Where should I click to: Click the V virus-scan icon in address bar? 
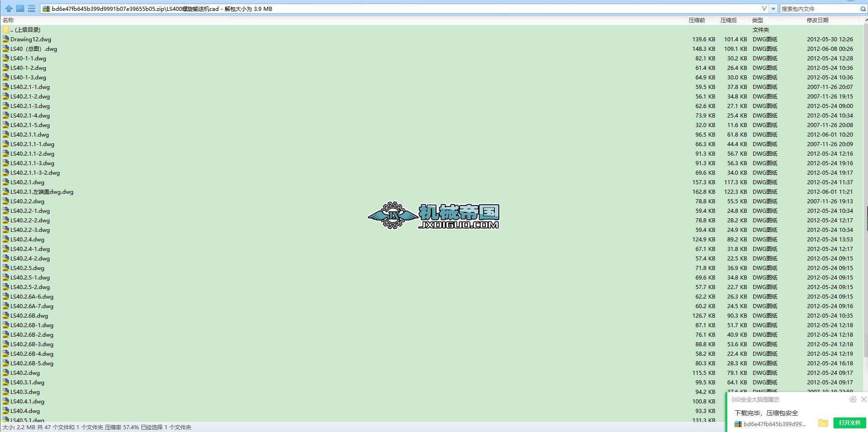(764, 9)
